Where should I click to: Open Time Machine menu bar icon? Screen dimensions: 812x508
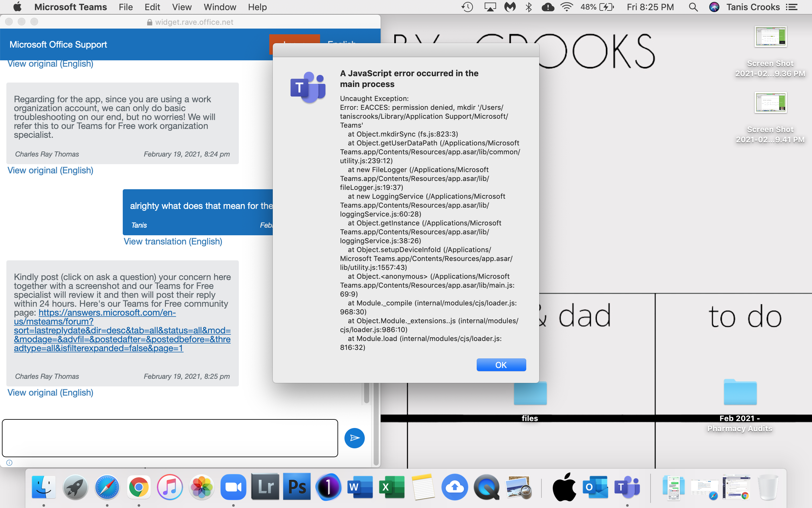click(467, 7)
